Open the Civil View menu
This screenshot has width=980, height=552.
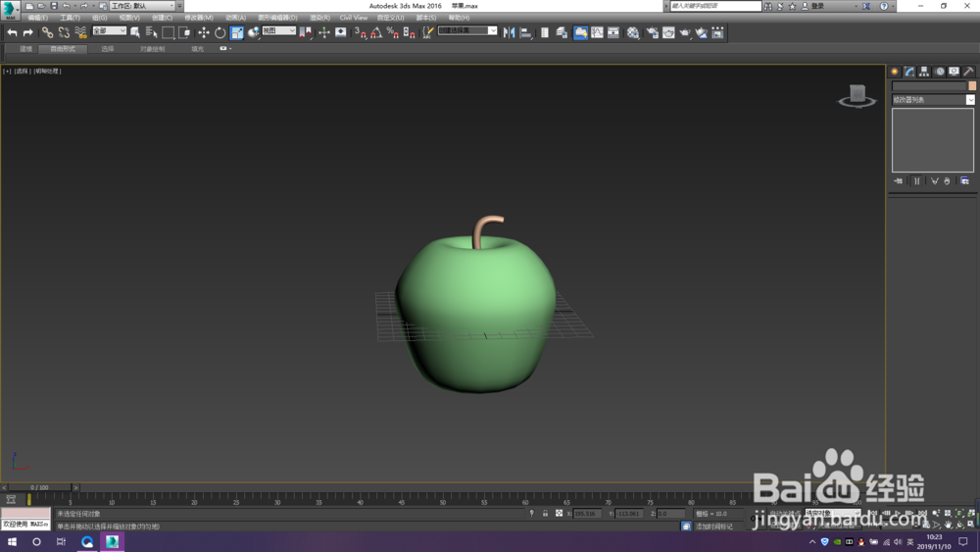[354, 18]
